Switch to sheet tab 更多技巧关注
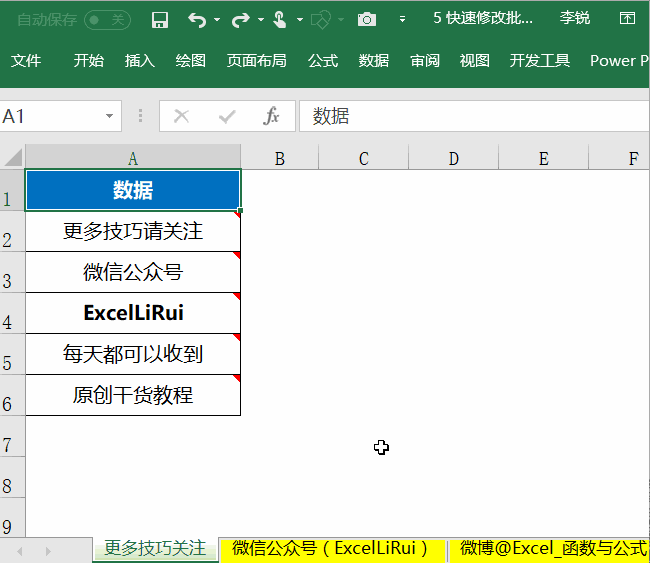The image size is (650, 563). (x=155, y=549)
